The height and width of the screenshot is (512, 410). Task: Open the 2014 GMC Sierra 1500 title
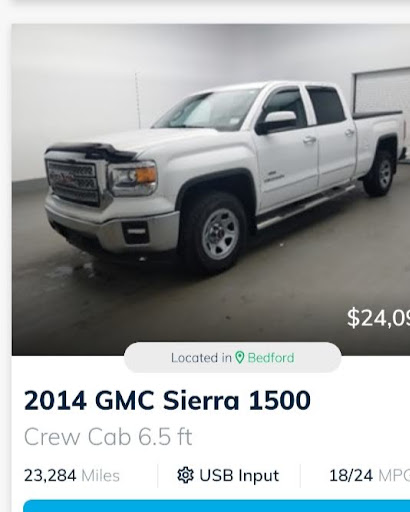pos(167,400)
